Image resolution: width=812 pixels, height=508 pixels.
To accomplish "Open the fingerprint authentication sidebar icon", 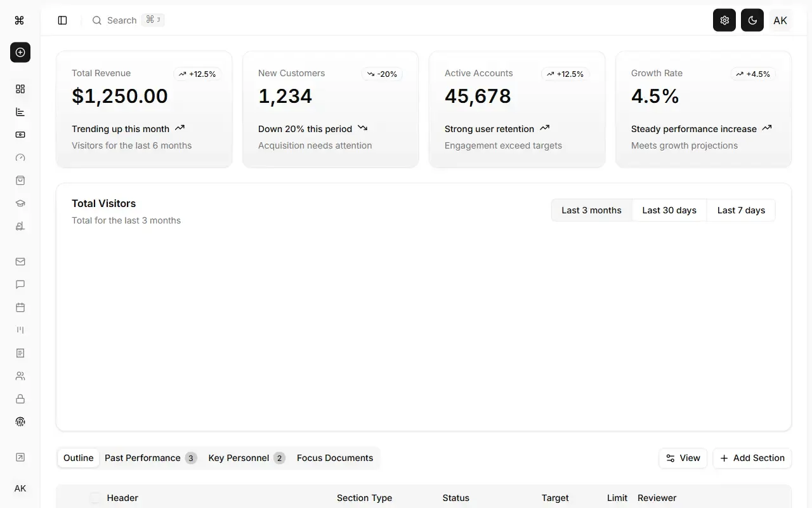I will tap(20, 422).
